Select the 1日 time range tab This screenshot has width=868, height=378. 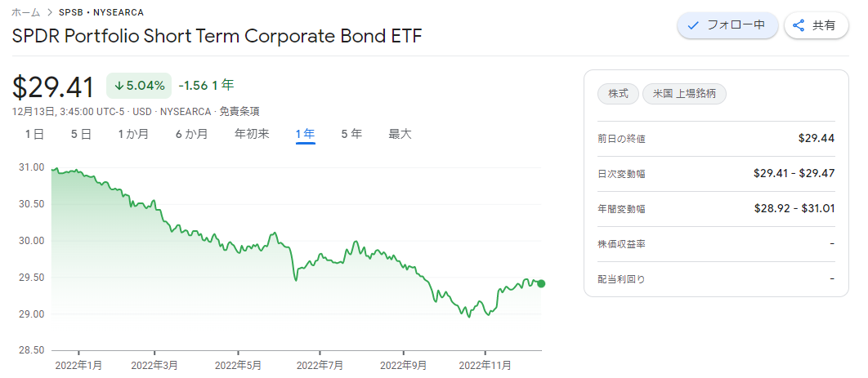[34, 134]
